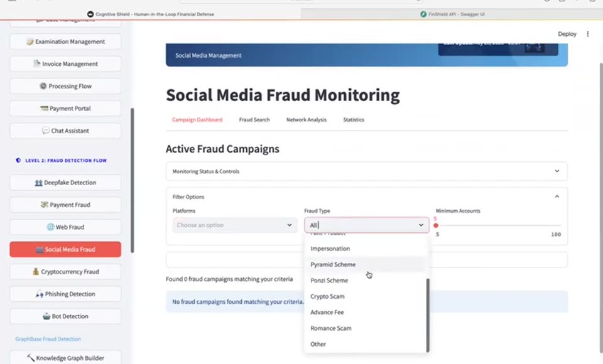
Task: Open the Phishing Detection page
Action: [65, 294]
